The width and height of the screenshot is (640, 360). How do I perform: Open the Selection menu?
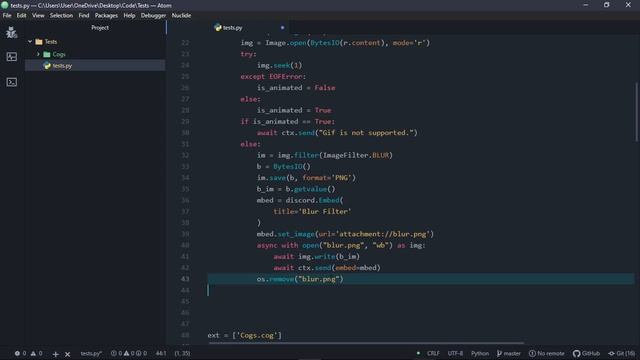tap(61, 16)
